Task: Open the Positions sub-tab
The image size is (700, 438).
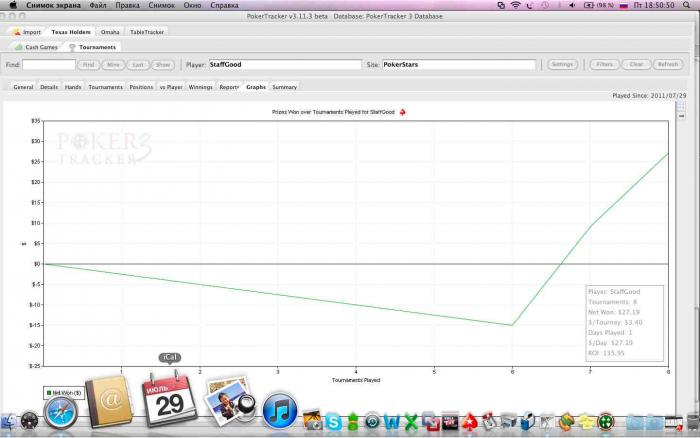Action: (x=141, y=87)
